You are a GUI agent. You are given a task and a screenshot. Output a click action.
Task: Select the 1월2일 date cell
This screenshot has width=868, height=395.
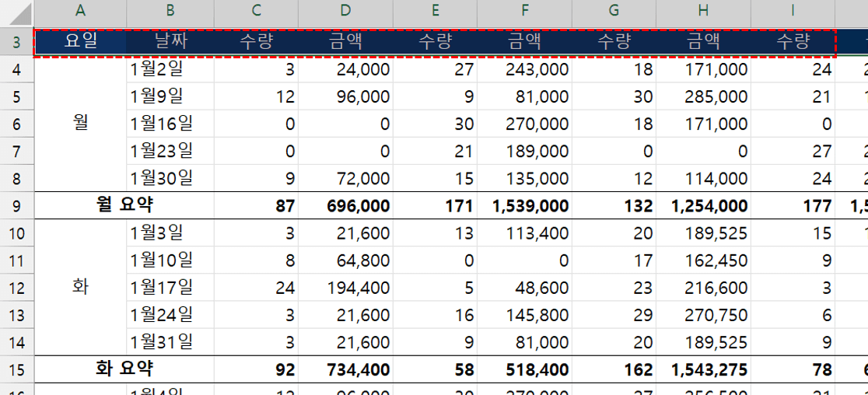(x=170, y=70)
